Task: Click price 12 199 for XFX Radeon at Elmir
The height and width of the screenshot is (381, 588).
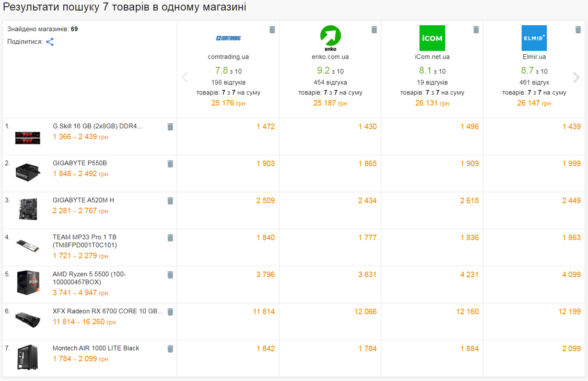Action: (569, 312)
